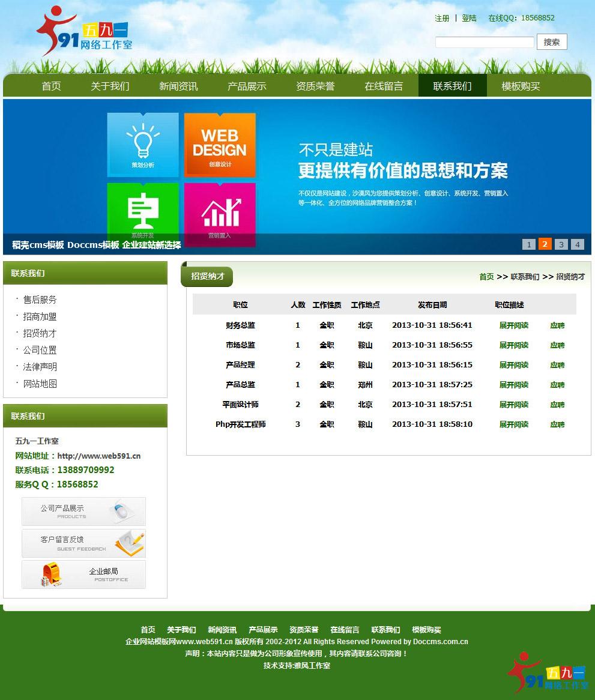Click inside the search input field

point(484,42)
